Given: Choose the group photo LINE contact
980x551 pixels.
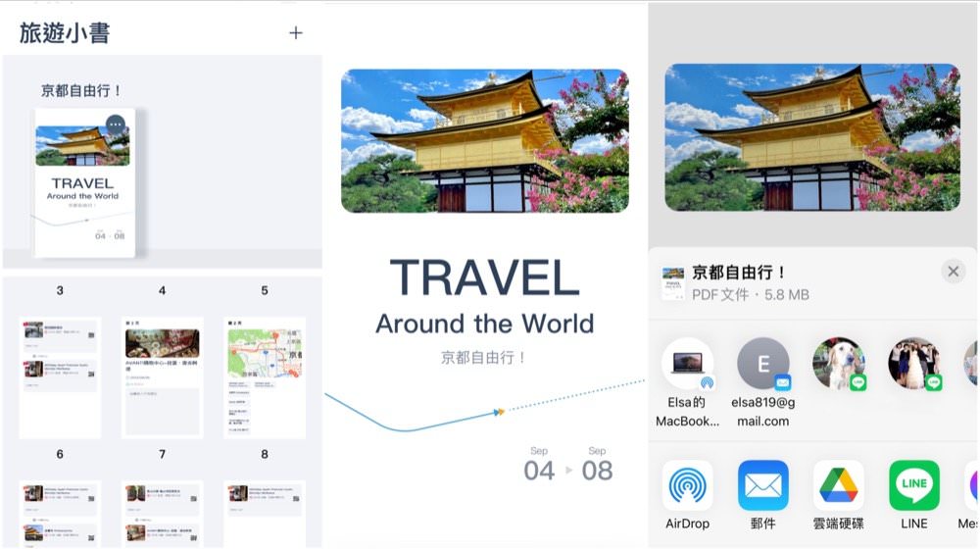Looking at the screenshot, I should tap(913, 365).
